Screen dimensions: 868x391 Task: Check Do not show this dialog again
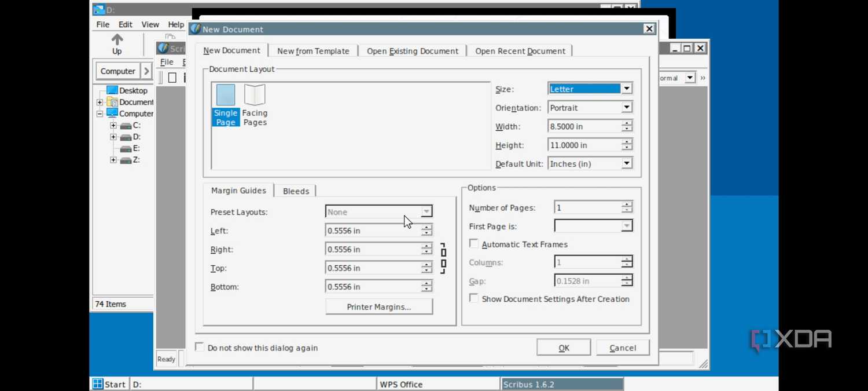pyautogui.click(x=200, y=347)
